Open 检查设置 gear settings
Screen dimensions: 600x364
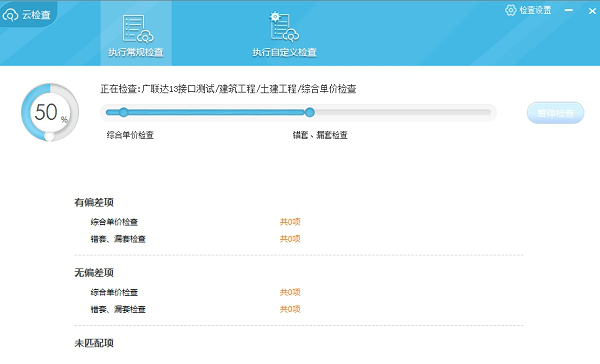click(x=528, y=10)
